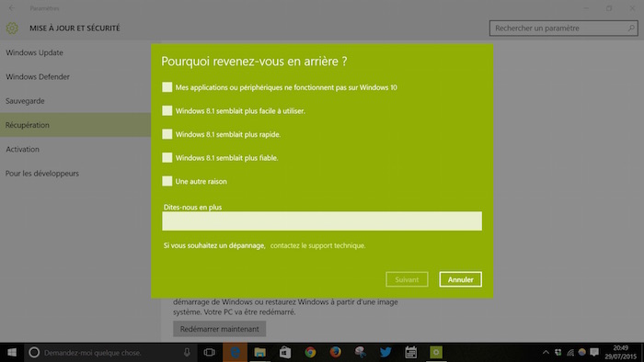Click the Dropbox tray icon
644x362 pixels.
pos(558,352)
